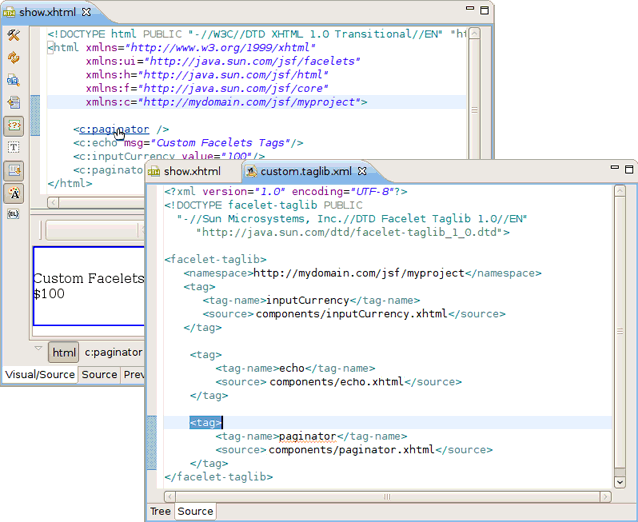Switch to the Visual/Source tab
638x522 pixels.
click(40, 374)
